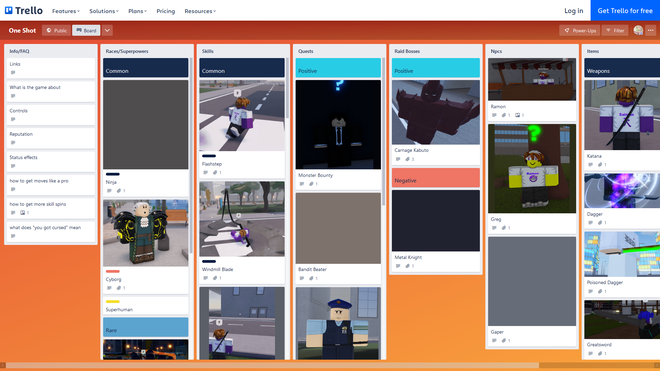Select the Board view button
Image resolution: width=660 pixels, height=371 pixels.
pos(86,30)
